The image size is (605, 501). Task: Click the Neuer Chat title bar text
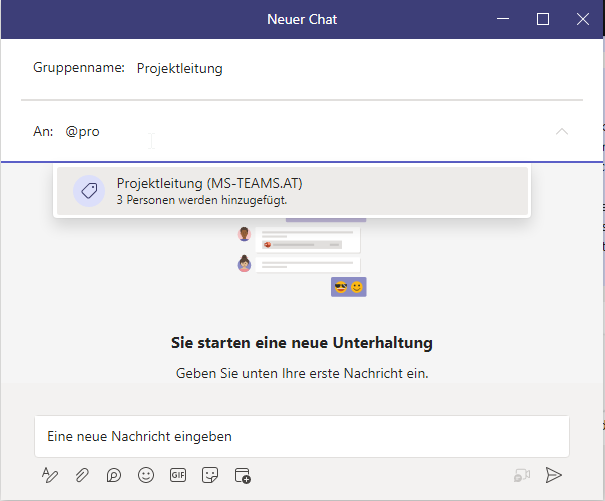point(302,19)
